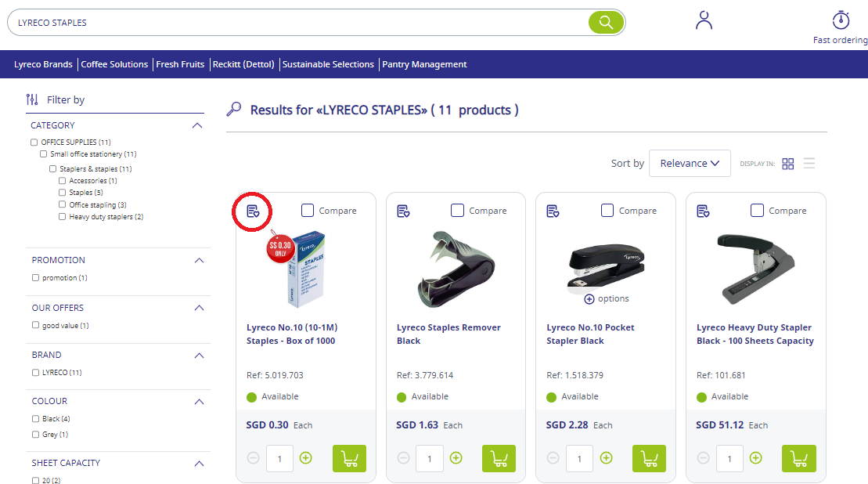Open Lyreco Brands menu
Screen dimensions: 868x484
[43, 64]
